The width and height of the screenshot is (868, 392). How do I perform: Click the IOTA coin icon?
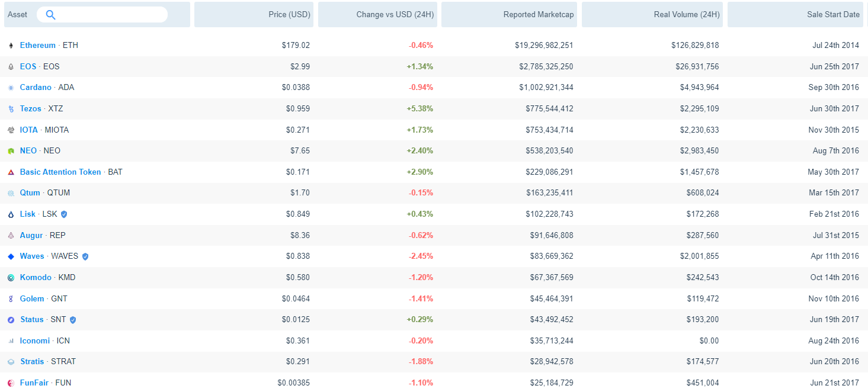(x=11, y=130)
